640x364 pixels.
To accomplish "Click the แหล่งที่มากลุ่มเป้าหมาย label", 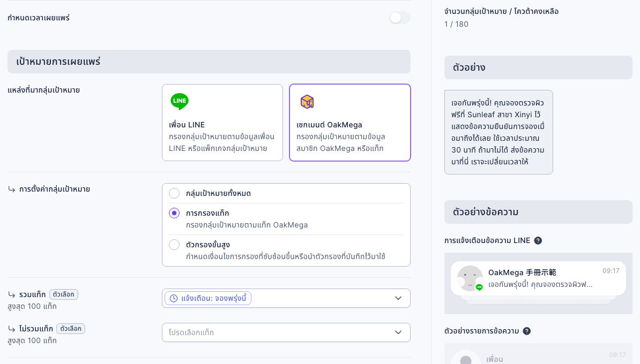I will (43, 90).
